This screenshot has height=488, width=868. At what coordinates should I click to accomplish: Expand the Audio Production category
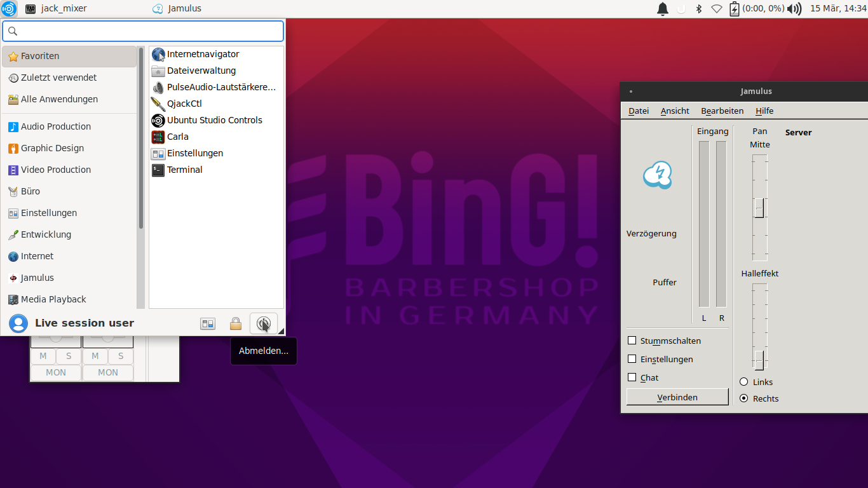click(56, 126)
